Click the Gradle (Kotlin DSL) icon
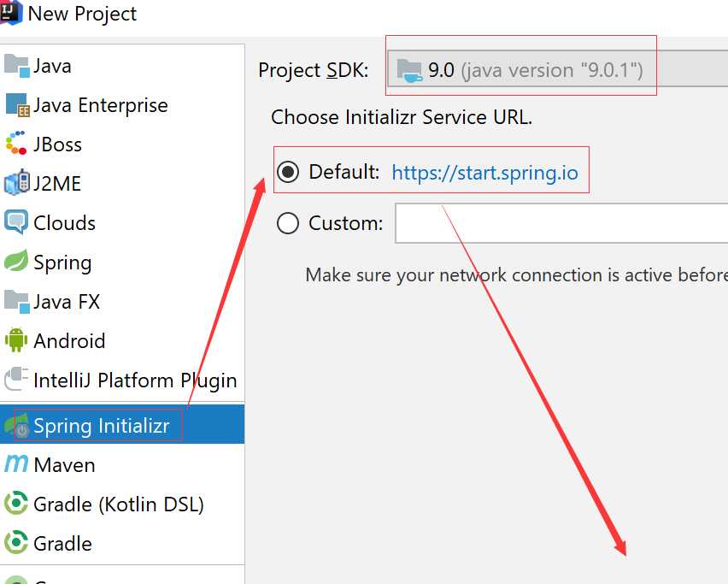728x584 pixels. [x=16, y=503]
